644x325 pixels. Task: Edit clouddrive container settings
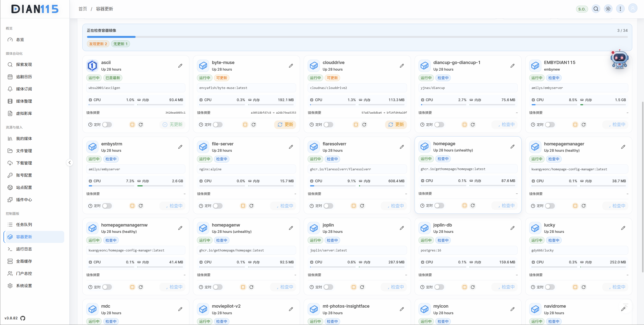click(402, 66)
